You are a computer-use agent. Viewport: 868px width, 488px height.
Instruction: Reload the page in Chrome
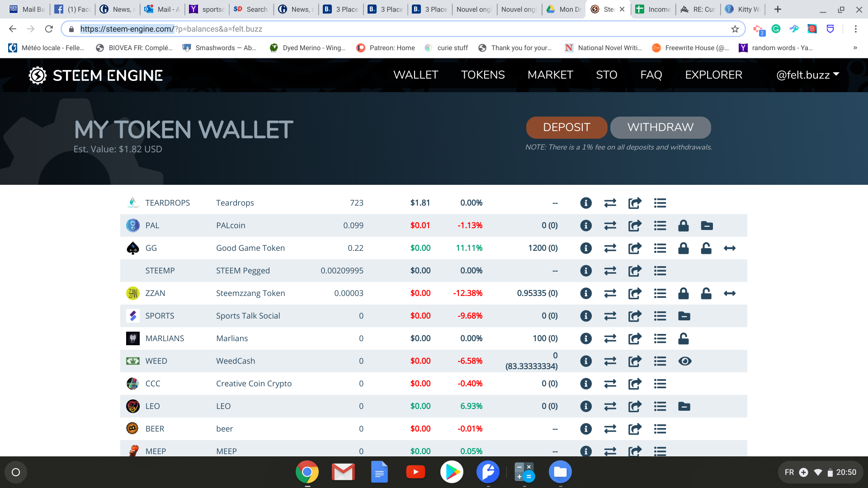49,29
